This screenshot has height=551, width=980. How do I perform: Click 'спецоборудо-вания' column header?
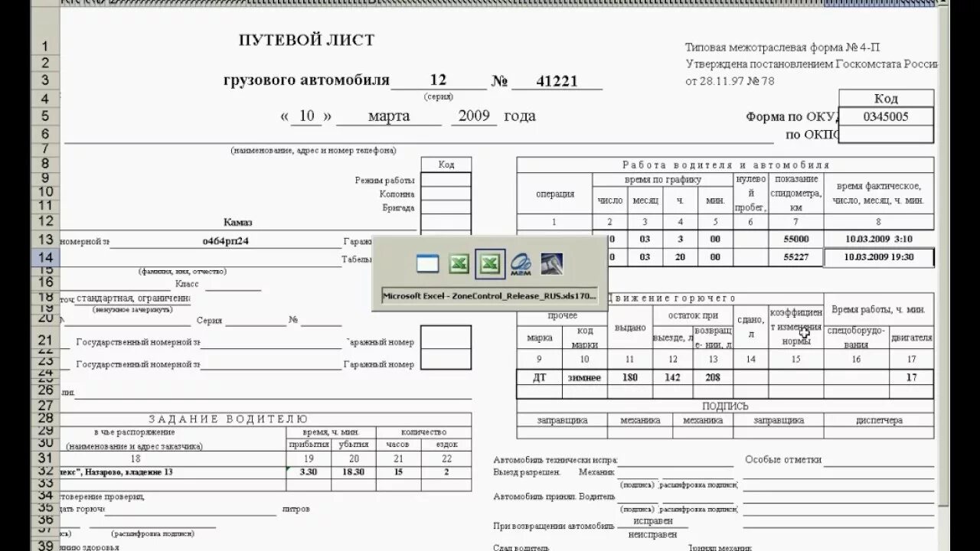(x=856, y=337)
